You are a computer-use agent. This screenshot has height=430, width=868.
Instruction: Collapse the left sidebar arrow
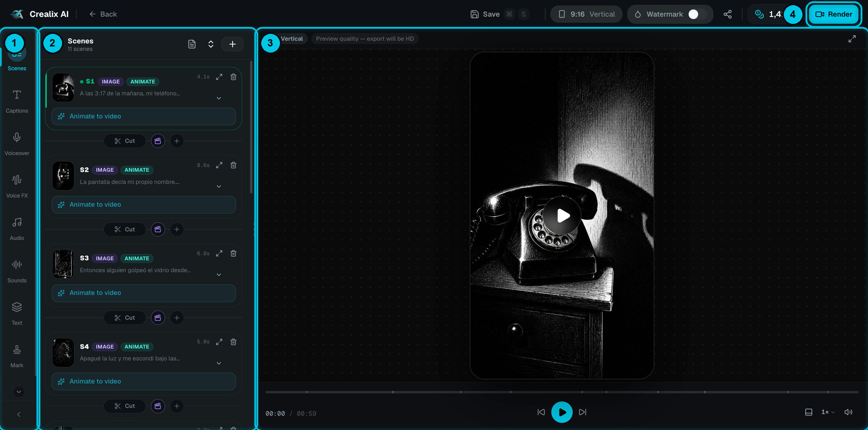click(19, 414)
